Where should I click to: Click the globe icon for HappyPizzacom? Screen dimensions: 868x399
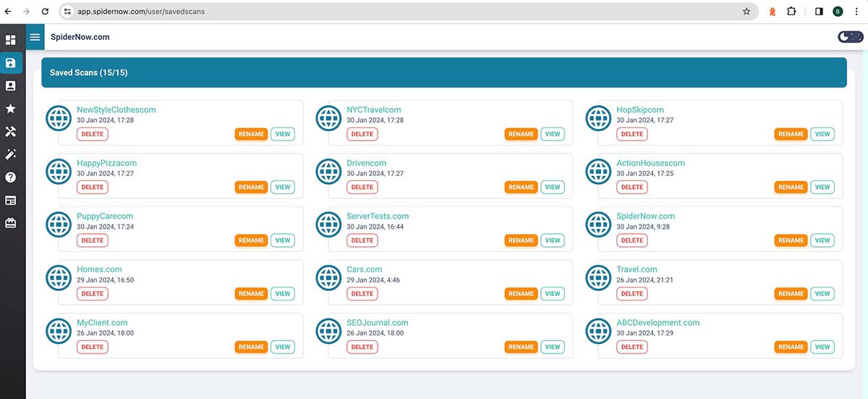[59, 171]
